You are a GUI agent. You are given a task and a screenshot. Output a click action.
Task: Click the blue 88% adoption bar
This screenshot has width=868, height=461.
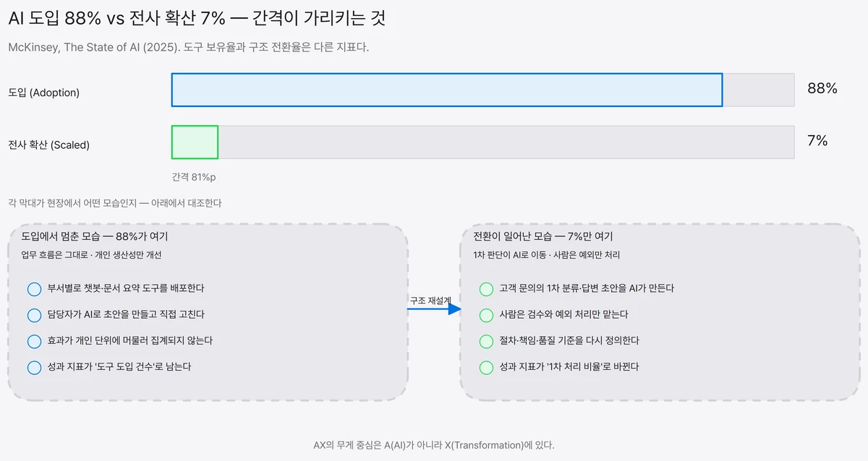pyautogui.click(x=447, y=90)
